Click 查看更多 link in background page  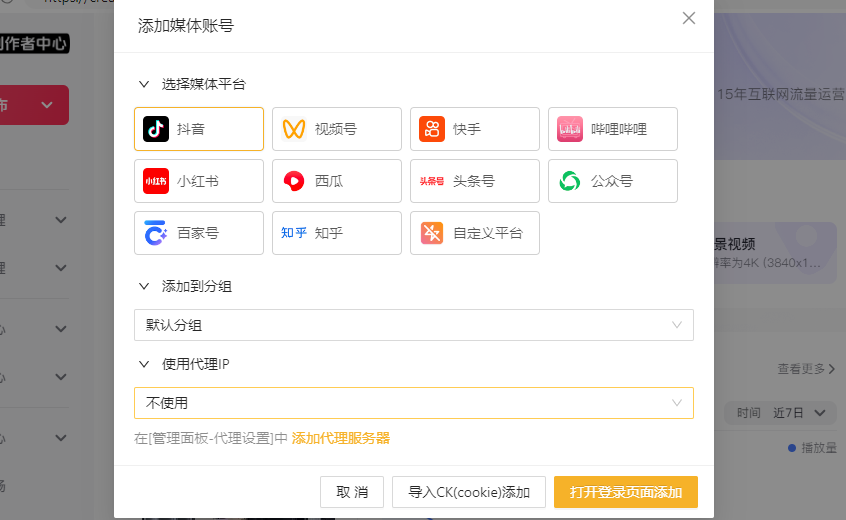pos(806,368)
